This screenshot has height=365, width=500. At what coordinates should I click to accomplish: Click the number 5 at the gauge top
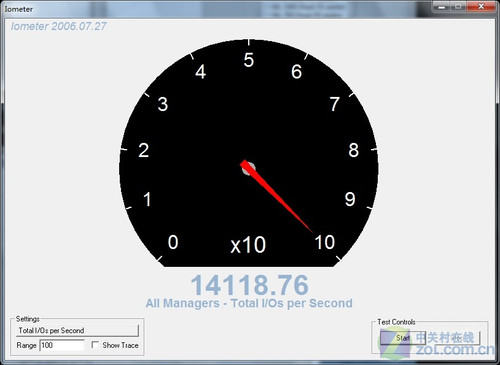[x=249, y=60]
